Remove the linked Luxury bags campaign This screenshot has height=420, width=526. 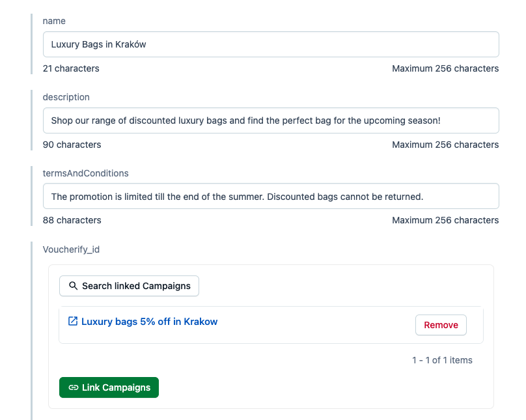coord(441,324)
